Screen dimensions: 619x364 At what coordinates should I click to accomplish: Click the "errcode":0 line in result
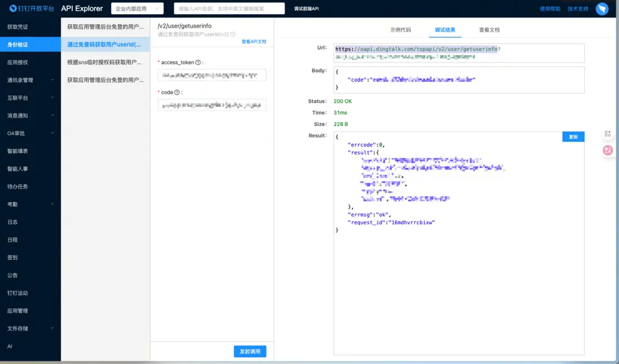coord(366,145)
